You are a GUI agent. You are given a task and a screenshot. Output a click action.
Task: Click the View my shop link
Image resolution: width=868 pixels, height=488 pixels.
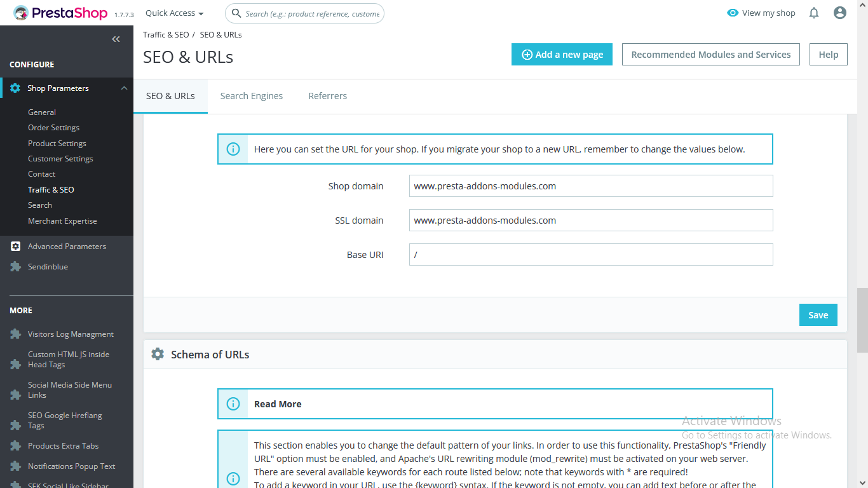[761, 13]
